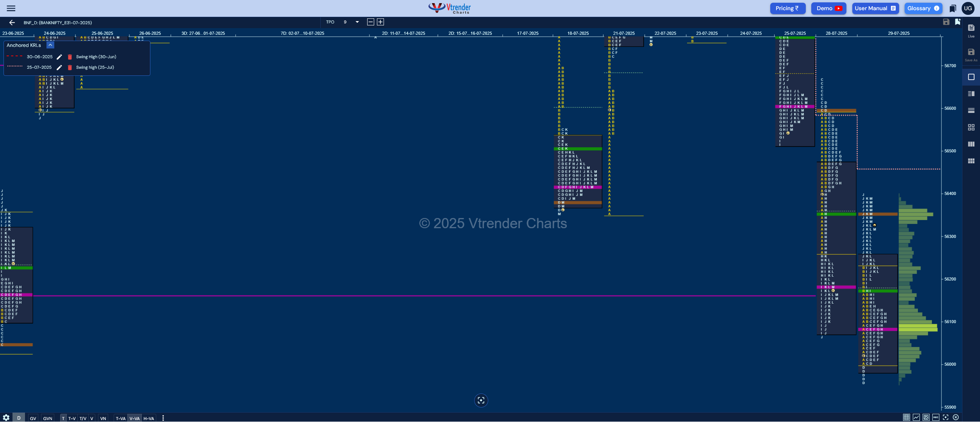Click the brightest volume bar in 29-07 histogram

pyautogui.click(x=918, y=330)
